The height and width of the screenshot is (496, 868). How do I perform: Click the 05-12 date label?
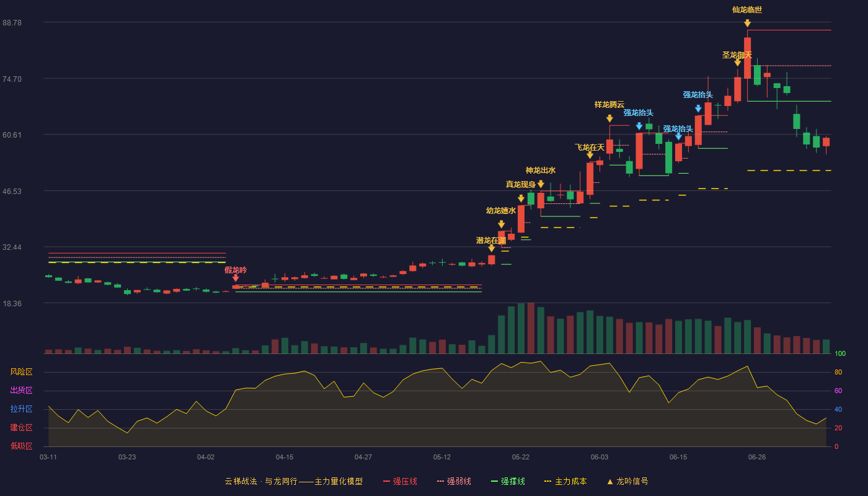click(442, 457)
